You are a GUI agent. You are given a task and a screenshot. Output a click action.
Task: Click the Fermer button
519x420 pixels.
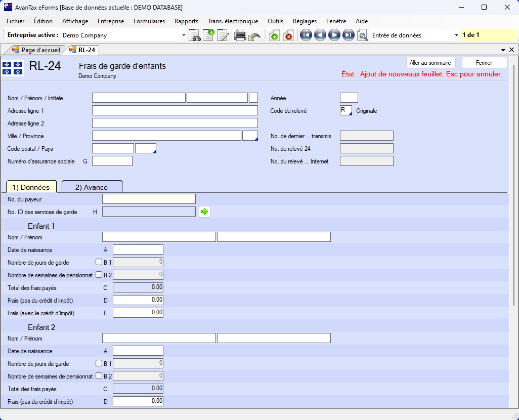tap(484, 63)
